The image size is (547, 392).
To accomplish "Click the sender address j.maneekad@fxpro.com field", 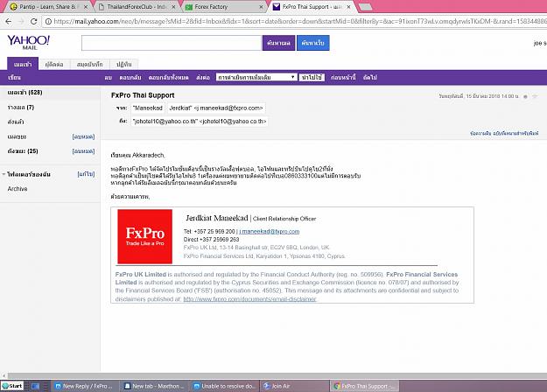I will [216, 108].
